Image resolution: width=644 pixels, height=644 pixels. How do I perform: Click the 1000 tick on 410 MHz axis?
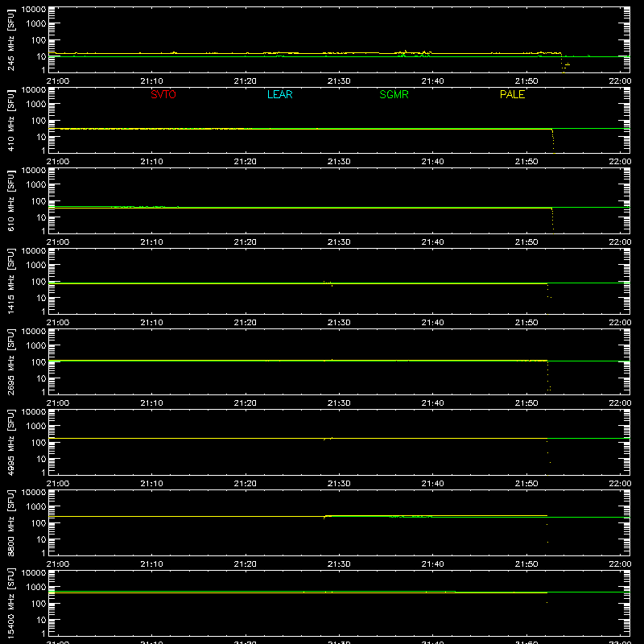36,104
